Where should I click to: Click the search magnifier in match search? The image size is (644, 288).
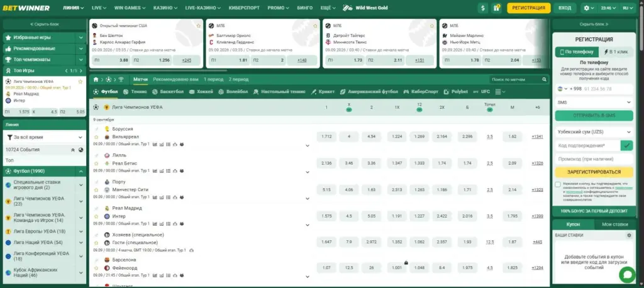tap(544, 80)
